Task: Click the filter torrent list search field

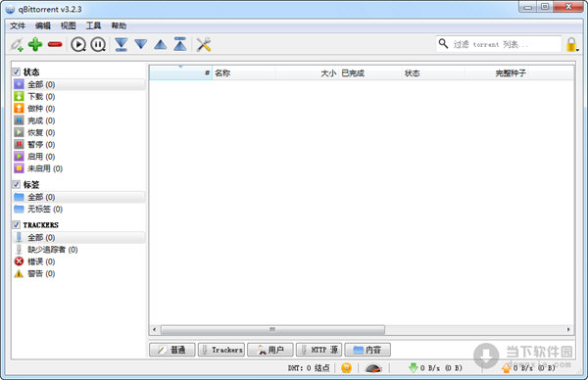Action: point(499,44)
